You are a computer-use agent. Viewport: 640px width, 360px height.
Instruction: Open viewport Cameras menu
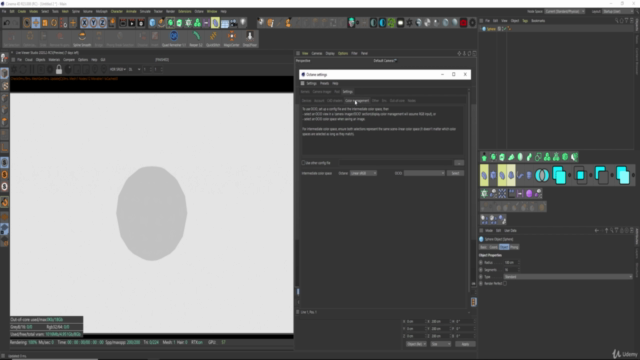(x=317, y=53)
